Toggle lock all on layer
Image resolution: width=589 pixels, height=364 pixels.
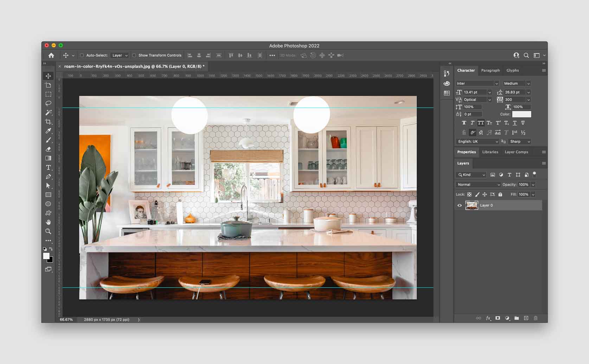pos(500,194)
